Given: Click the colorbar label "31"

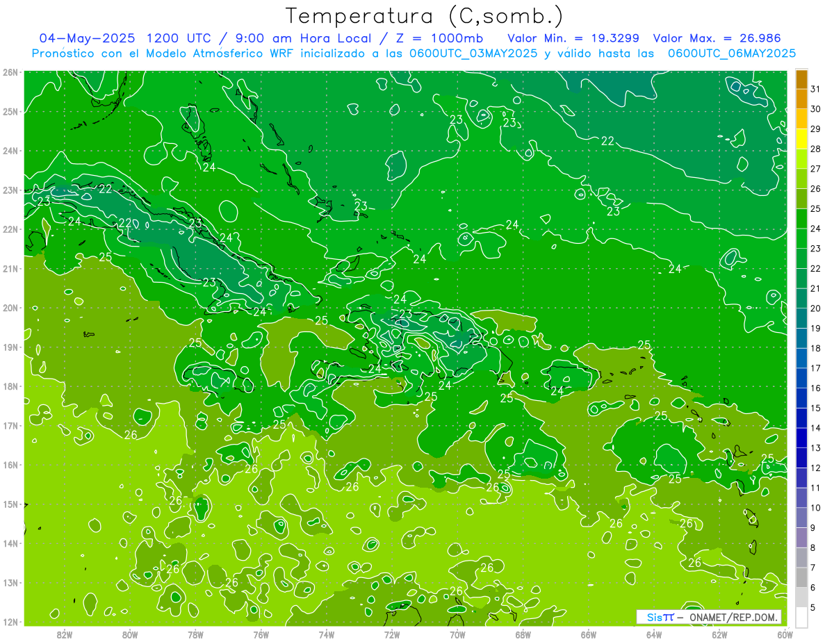Looking at the screenshot, I should [x=816, y=88].
